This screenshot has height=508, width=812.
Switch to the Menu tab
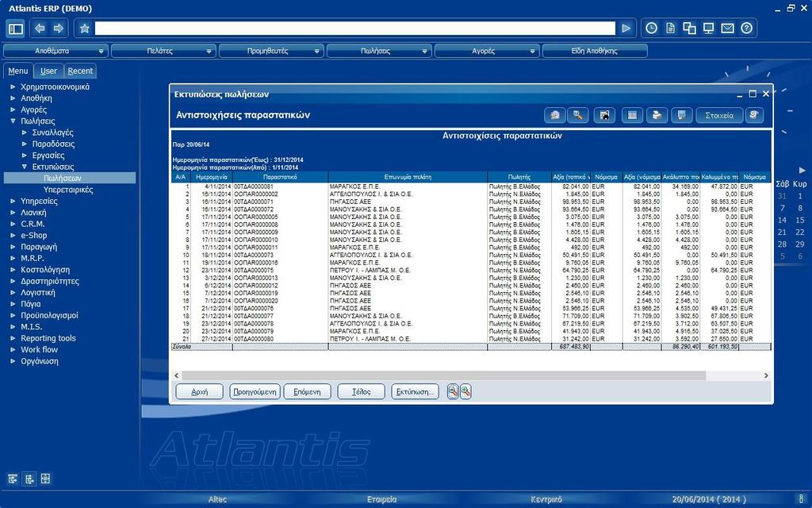coord(18,71)
